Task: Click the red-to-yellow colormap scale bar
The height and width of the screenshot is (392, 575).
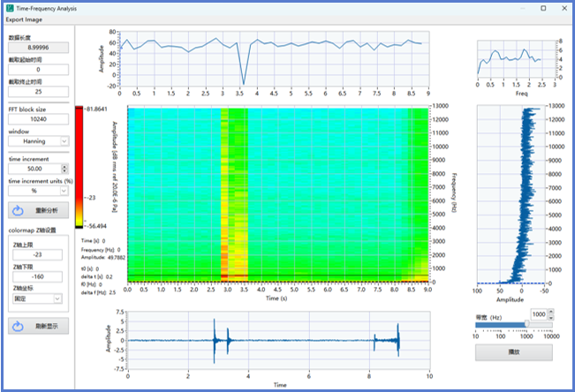Action: coord(80,168)
